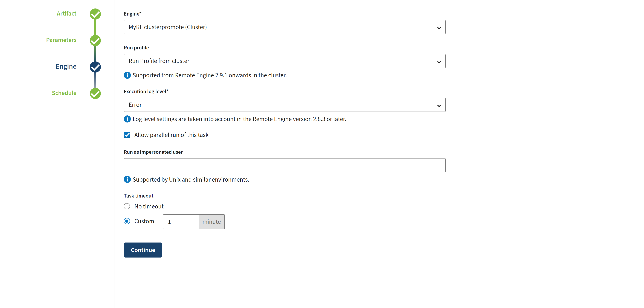
Task: Open the Engine dropdown showing MyRE clusterpromote
Action: point(284,27)
